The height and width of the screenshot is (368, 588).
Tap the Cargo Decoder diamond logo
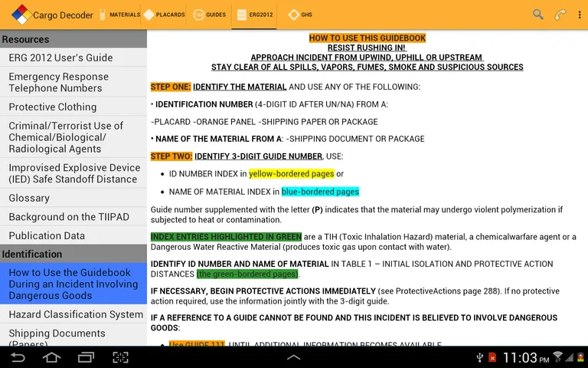[21, 15]
